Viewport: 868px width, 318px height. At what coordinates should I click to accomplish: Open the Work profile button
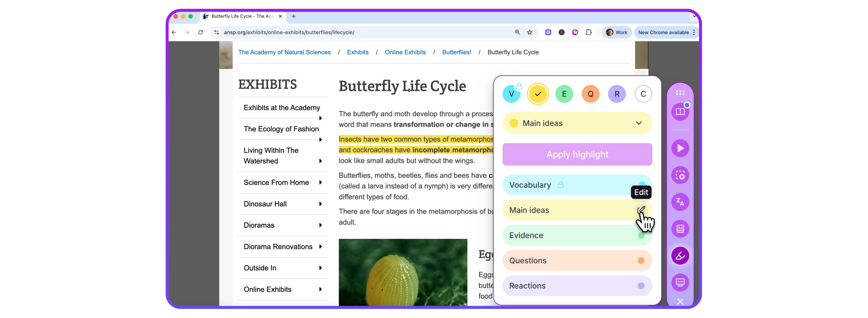coord(617,32)
